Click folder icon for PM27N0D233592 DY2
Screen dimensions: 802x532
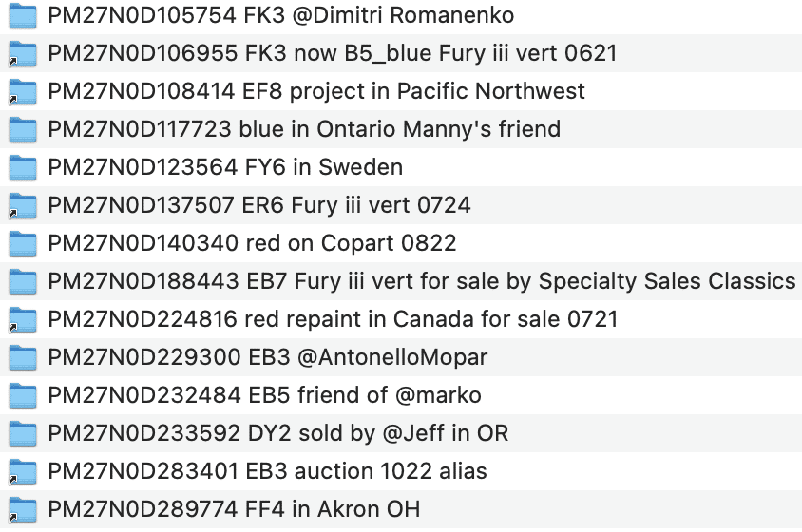tap(21, 433)
